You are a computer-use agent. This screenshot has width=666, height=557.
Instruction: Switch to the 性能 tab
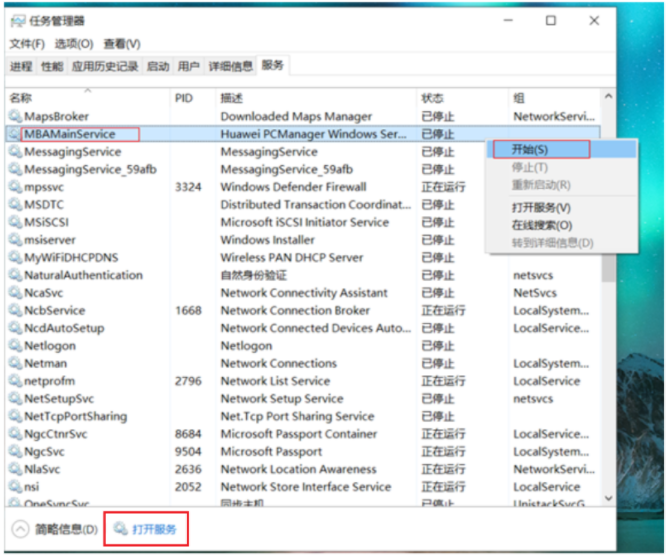click(x=52, y=66)
